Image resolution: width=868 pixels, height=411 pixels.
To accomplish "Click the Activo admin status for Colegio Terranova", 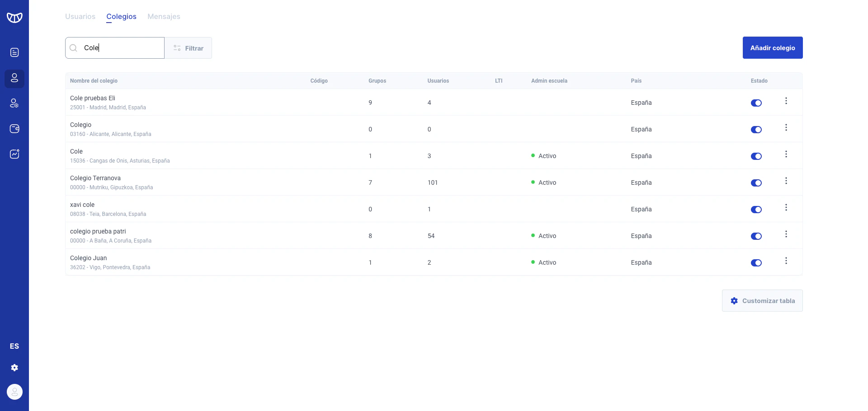I will 544,183.
